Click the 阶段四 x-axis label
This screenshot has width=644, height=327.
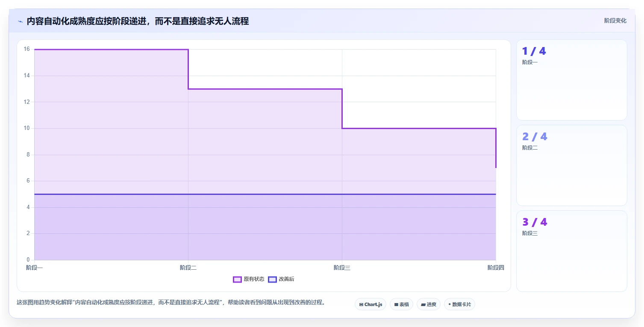(x=496, y=268)
